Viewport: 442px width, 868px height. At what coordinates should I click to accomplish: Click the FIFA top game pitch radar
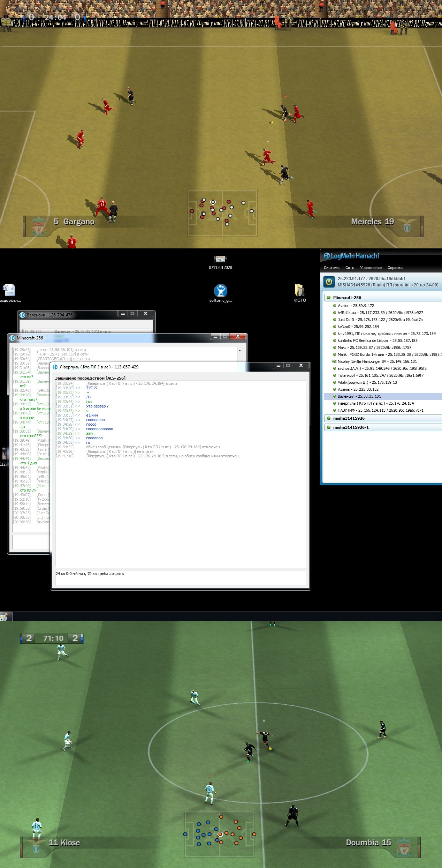(222, 213)
